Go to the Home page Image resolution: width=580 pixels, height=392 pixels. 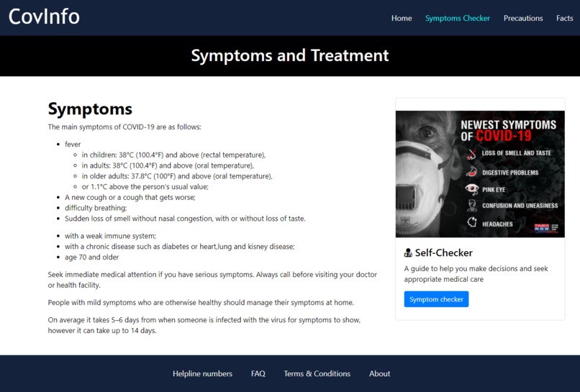[x=402, y=18]
